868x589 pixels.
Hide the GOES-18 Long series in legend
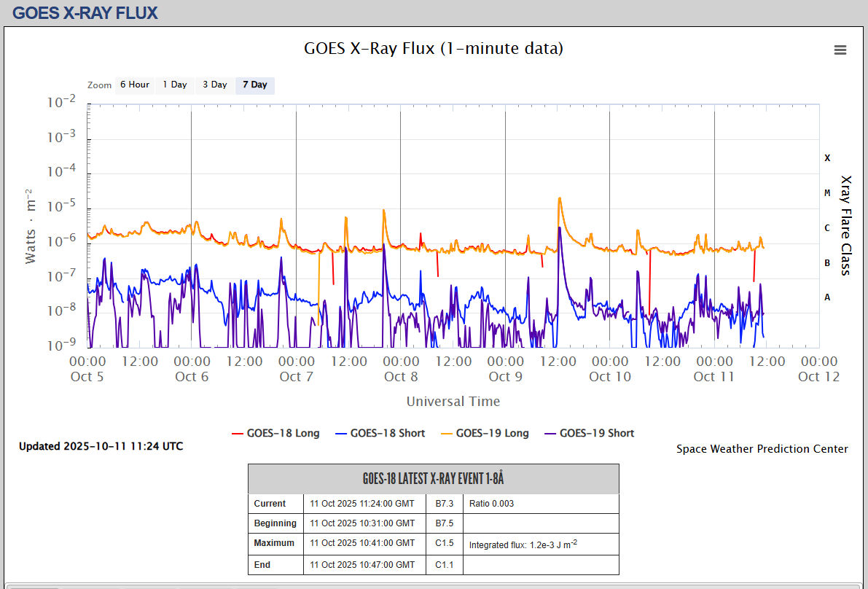(275, 433)
